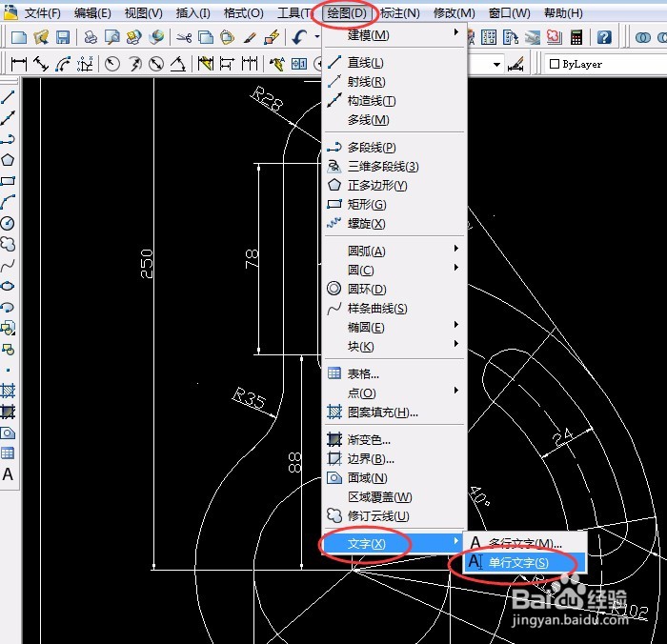Select the R35 radius dimension text
This screenshot has height=644, width=667.
click(x=249, y=398)
